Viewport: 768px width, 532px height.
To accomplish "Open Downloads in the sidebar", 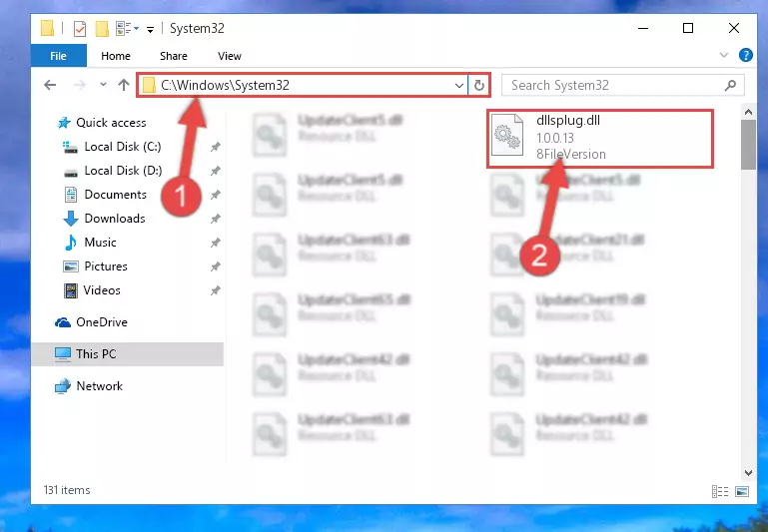I will point(115,219).
